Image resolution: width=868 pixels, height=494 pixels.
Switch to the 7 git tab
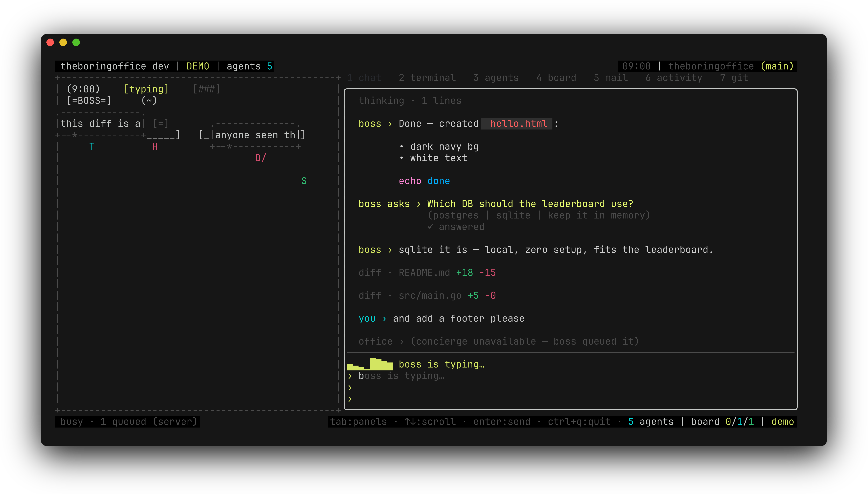pos(734,78)
